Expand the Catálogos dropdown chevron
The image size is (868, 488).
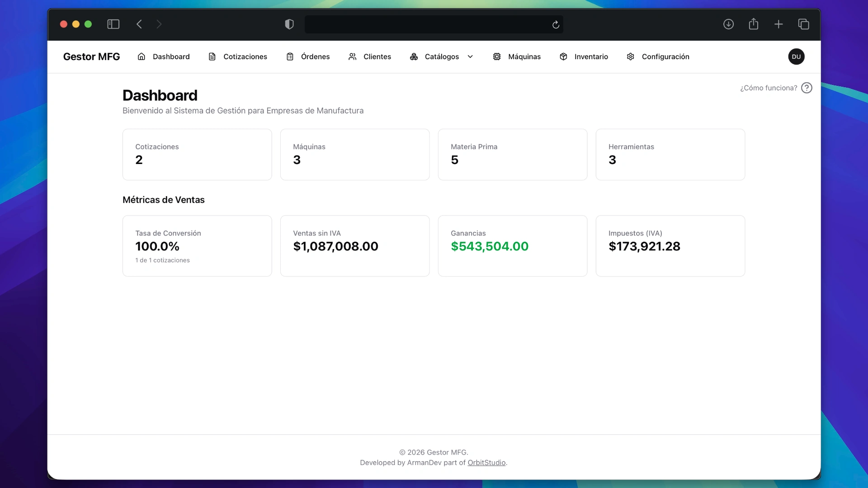[x=470, y=56]
